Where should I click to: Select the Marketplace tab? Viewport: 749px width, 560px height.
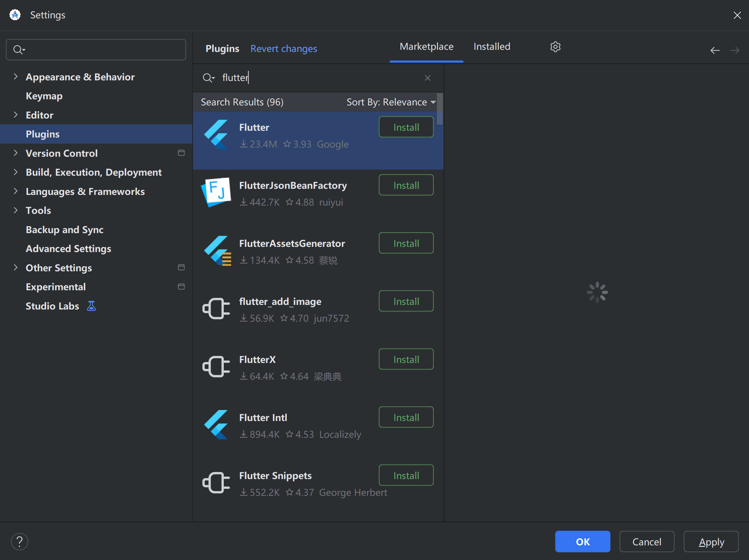(426, 46)
